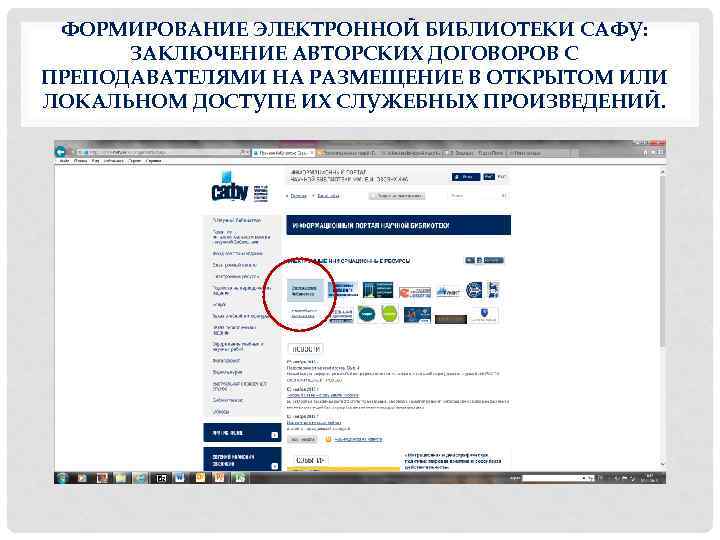Open the white tile below Electronic Library
The height and width of the screenshot is (540, 720).
304,314
